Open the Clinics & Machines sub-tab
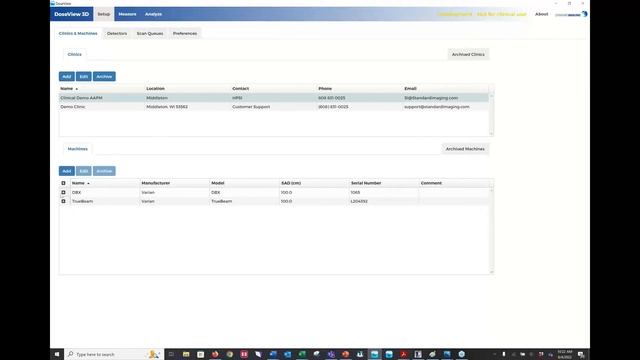640x360 pixels. pyautogui.click(x=78, y=33)
